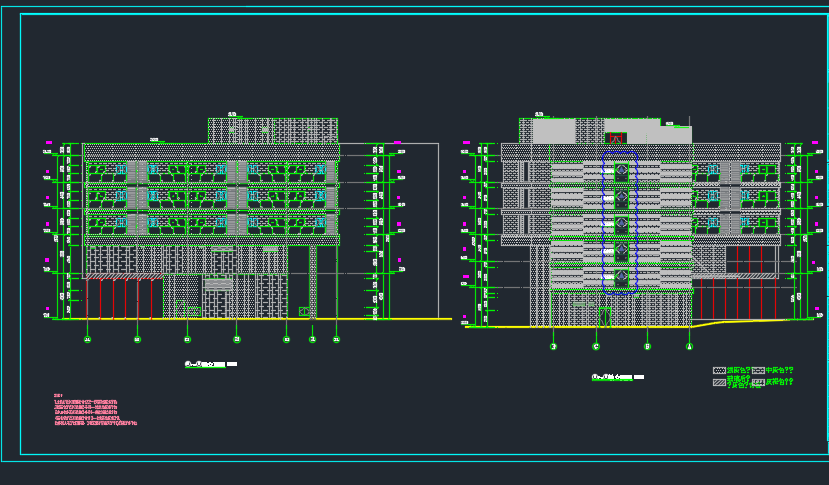
Task: Select the legend text 中灰色??
Action: tap(780, 370)
